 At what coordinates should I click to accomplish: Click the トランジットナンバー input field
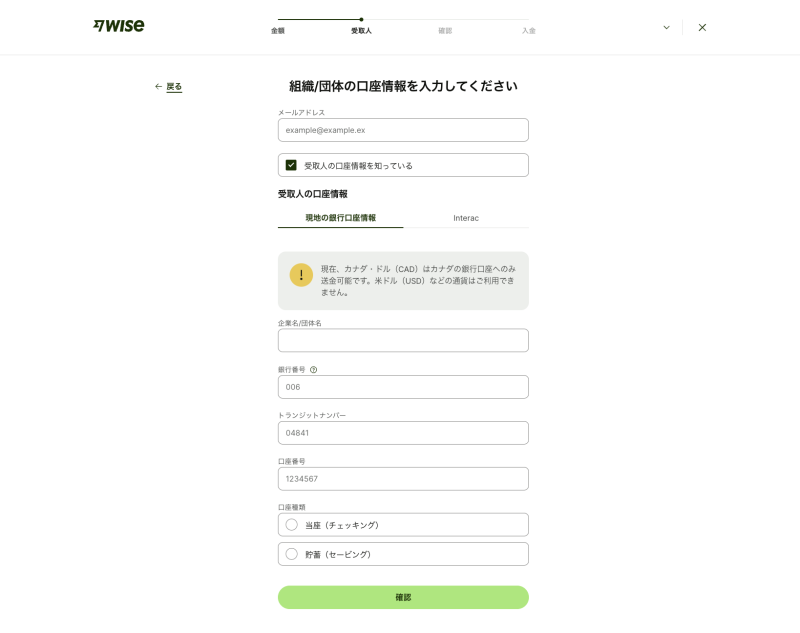[403, 433]
